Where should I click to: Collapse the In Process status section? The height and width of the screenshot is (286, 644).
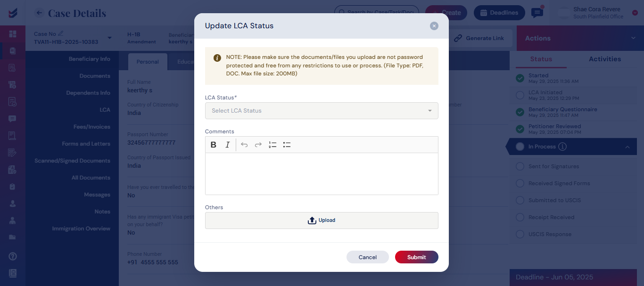pyautogui.click(x=627, y=147)
